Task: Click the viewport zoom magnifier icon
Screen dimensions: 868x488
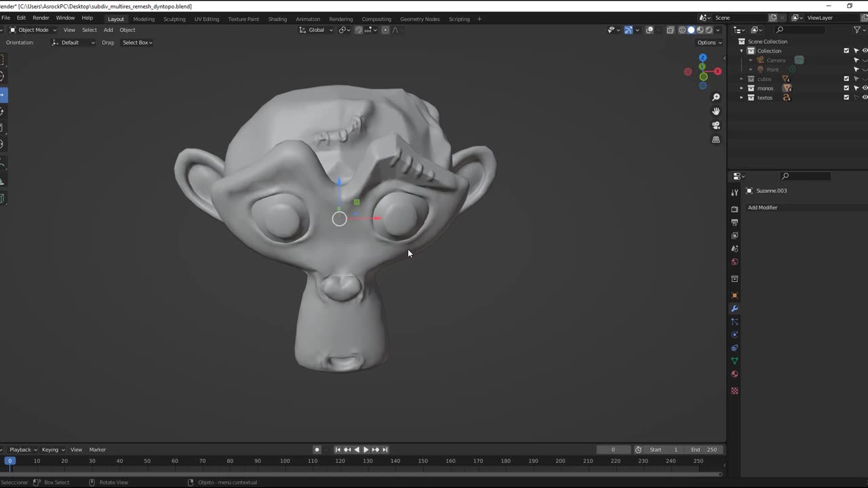Action: pyautogui.click(x=715, y=98)
